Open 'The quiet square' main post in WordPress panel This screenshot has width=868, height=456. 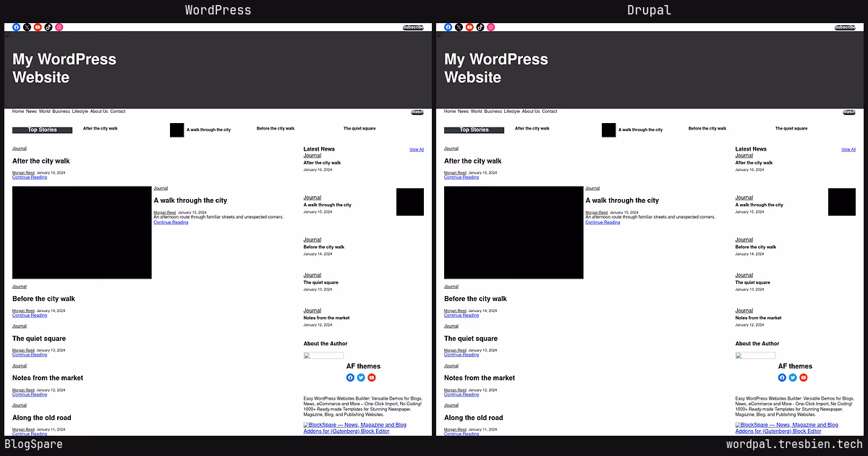(x=39, y=339)
